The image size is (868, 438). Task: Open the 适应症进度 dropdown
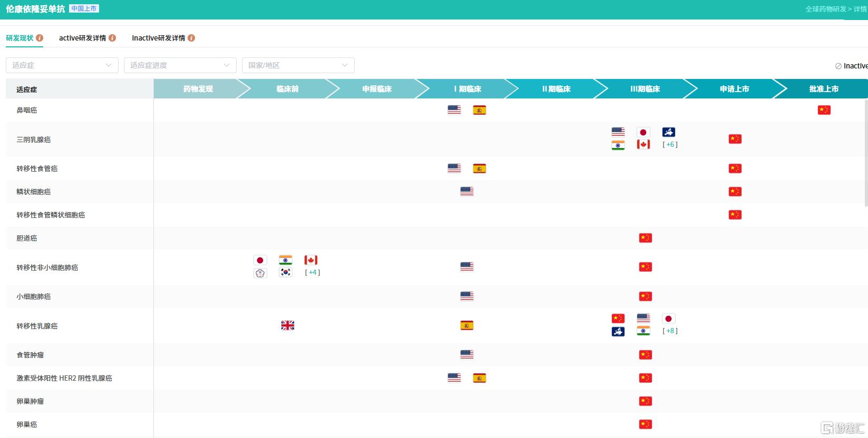[x=180, y=65]
